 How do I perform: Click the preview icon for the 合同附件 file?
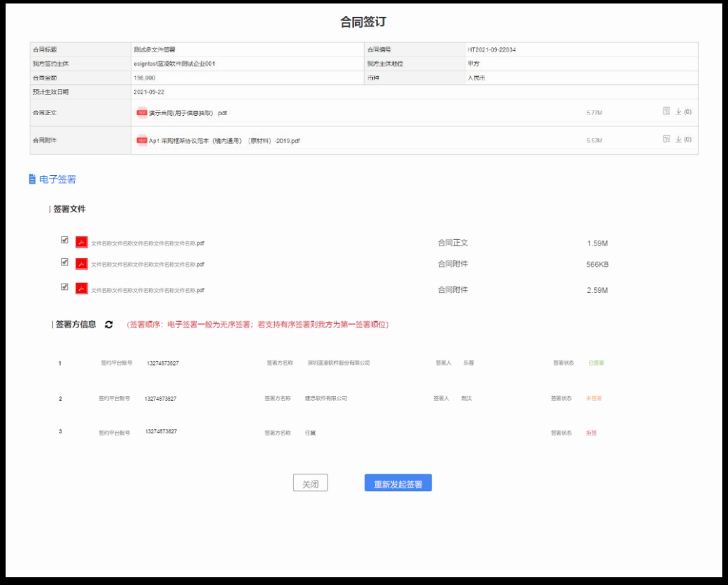(666, 139)
